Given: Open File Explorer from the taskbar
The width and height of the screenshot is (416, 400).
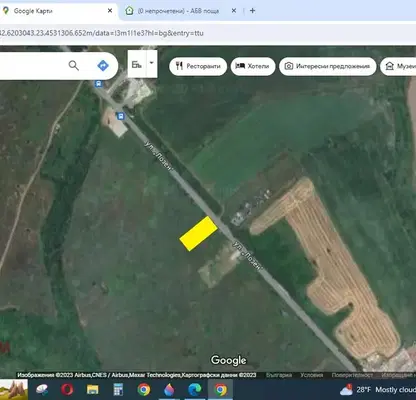Looking at the screenshot, I should pyautogui.click(x=93, y=389).
